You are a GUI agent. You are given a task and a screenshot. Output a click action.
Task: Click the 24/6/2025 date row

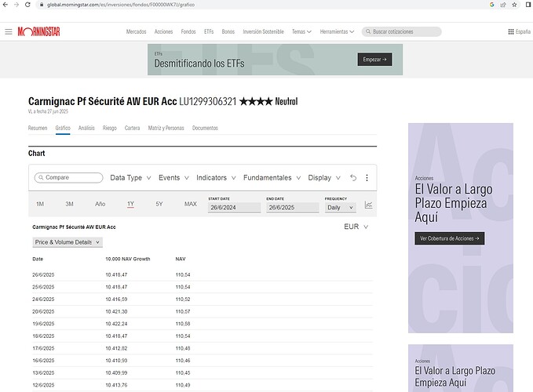[203, 299]
